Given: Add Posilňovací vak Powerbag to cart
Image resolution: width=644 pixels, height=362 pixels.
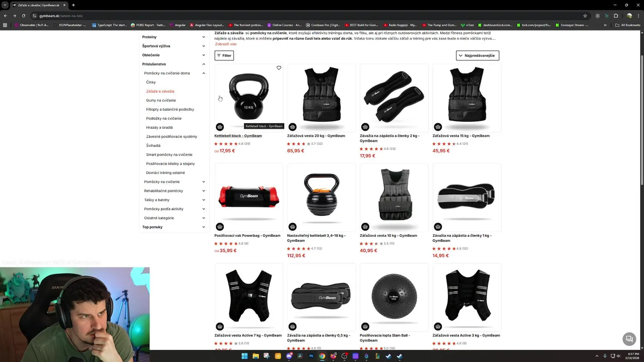Looking at the screenshot, I should [x=220, y=227].
